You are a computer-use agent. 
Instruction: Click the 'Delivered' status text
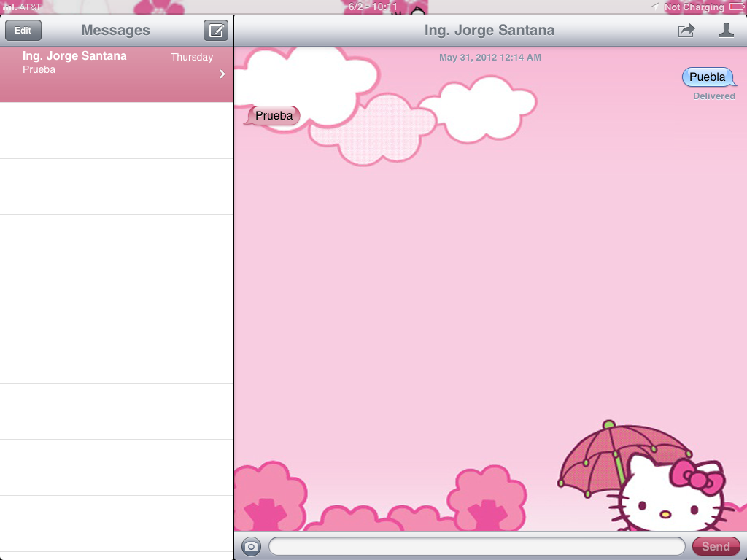(713, 96)
